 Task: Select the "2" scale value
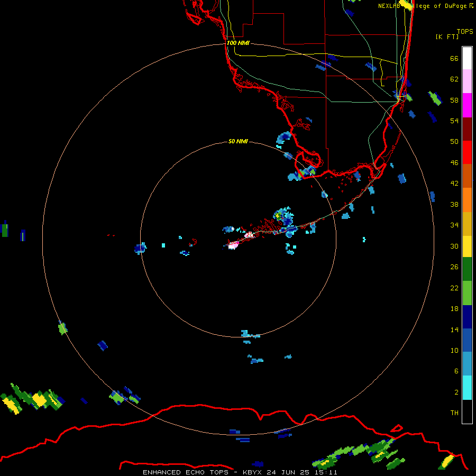(x=456, y=392)
